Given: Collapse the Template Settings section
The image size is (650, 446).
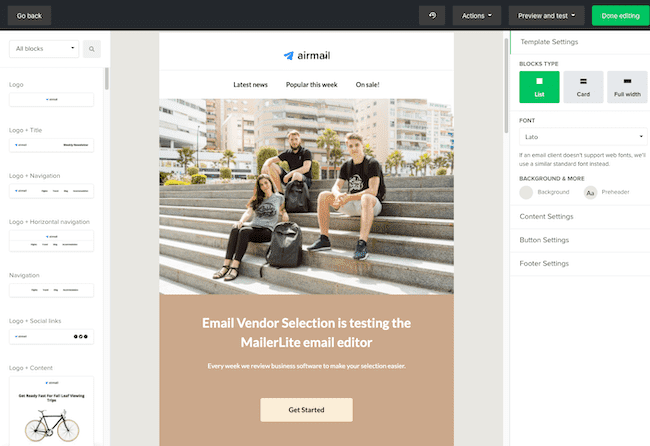Looking at the screenshot, I should [x=580, y=42].
